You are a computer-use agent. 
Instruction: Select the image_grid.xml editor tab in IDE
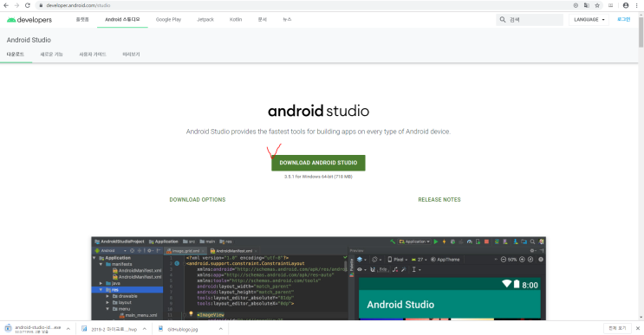[x=185, y=250]
